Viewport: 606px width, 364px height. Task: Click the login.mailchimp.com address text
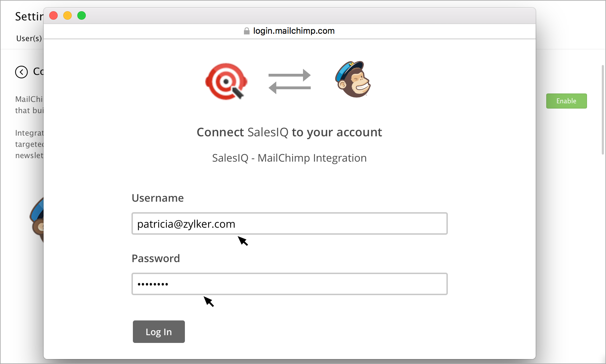[x=294, y=31]
